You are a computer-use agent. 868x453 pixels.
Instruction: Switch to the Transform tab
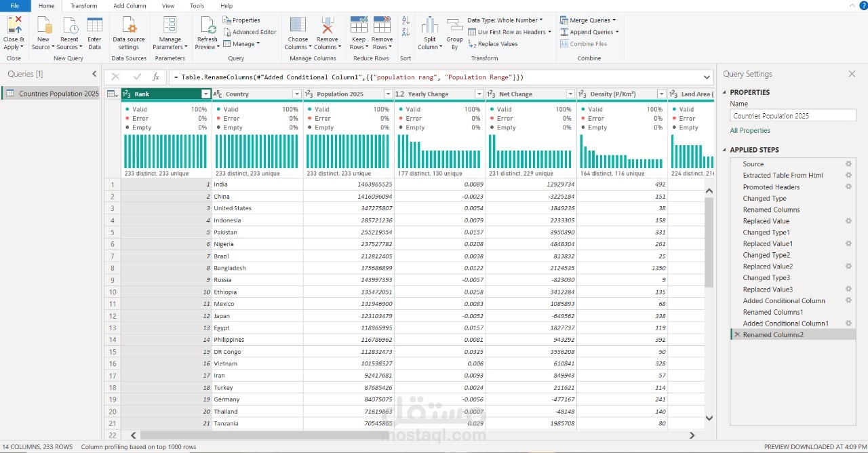[x=84, y=6]
